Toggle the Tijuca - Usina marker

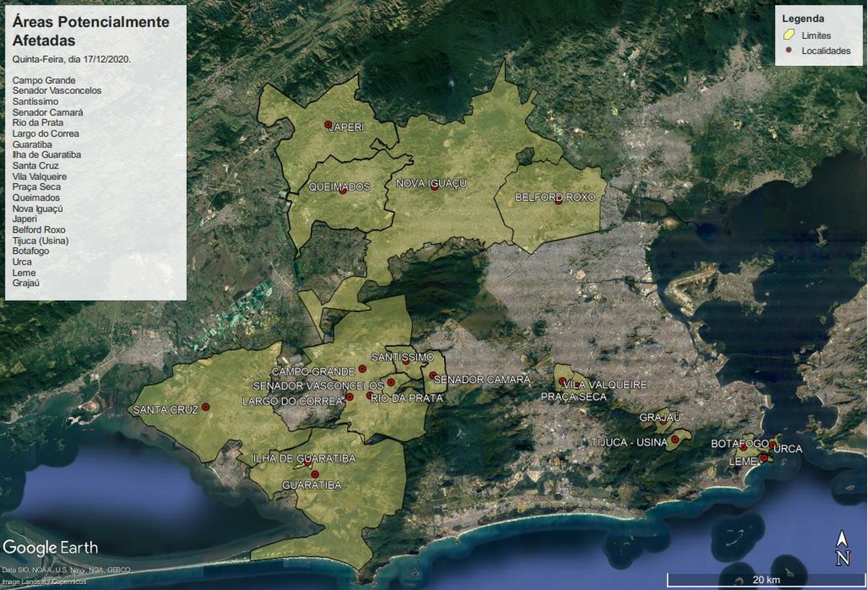pos(675,439)
